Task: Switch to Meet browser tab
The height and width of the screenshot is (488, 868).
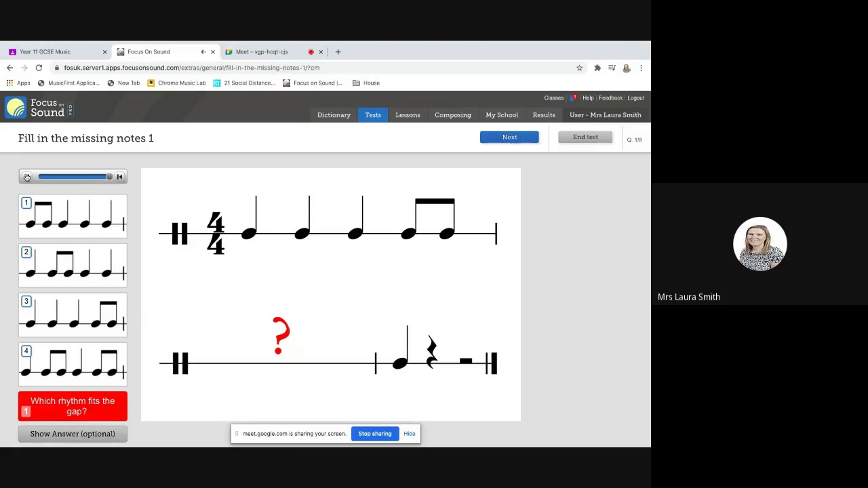Action: (x=262, y=52)
